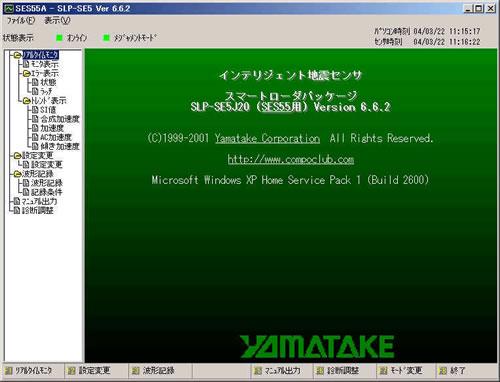This screenshot has height=382, width=500.
Task: Click the SI値 page icon in the tree
Action: (x=35, y=110)
